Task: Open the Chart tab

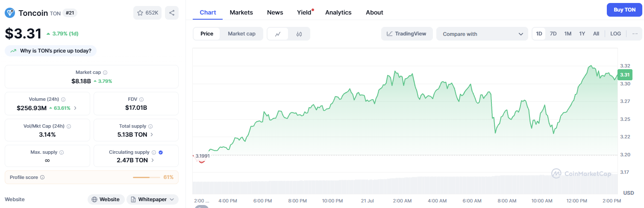Action: 208,12
